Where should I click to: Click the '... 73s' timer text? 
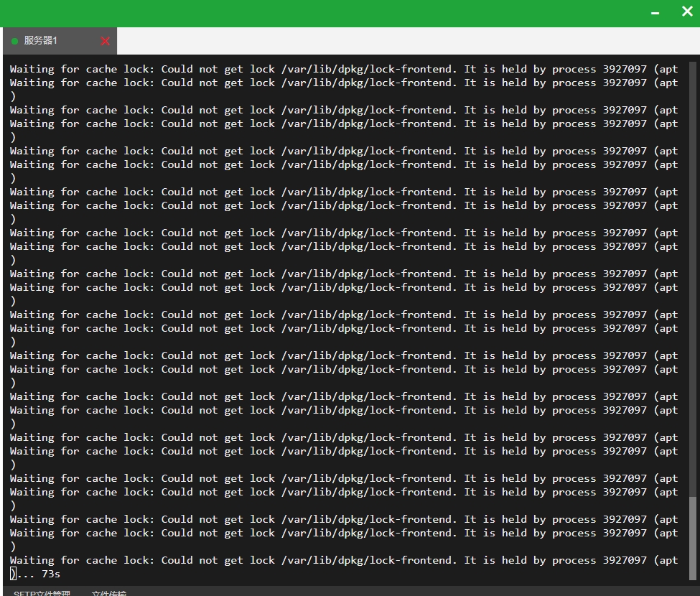[x=39, y=574]
